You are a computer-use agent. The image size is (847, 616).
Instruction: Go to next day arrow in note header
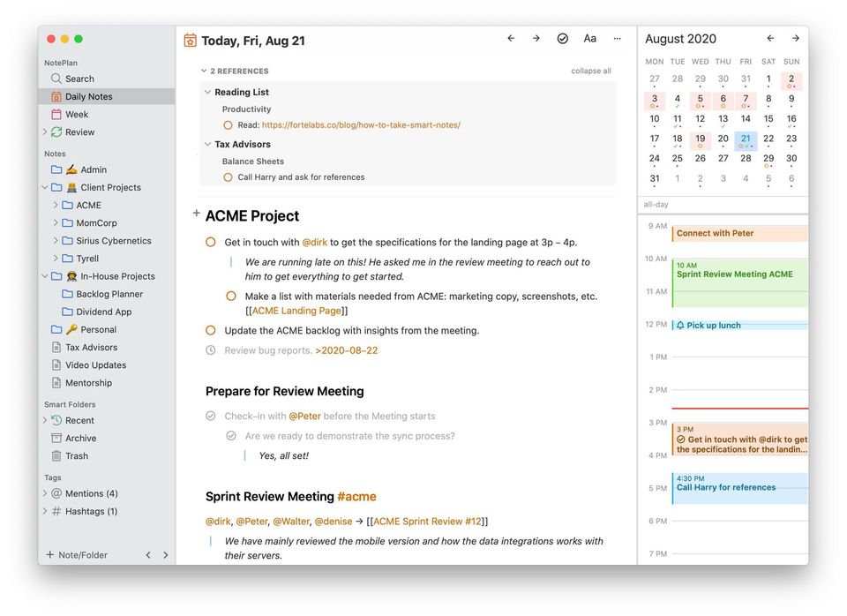click(536, 38)
